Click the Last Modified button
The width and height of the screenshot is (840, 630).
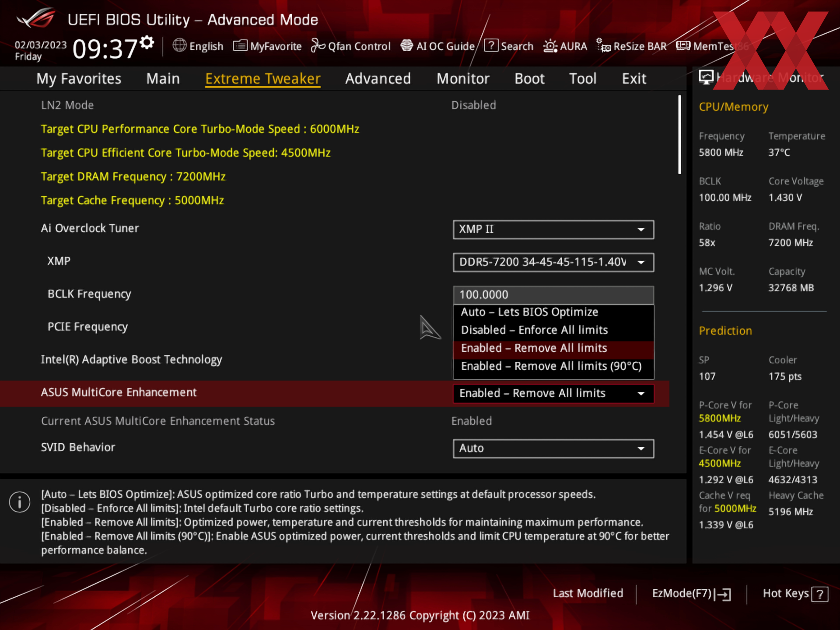[x=588, y=593]
